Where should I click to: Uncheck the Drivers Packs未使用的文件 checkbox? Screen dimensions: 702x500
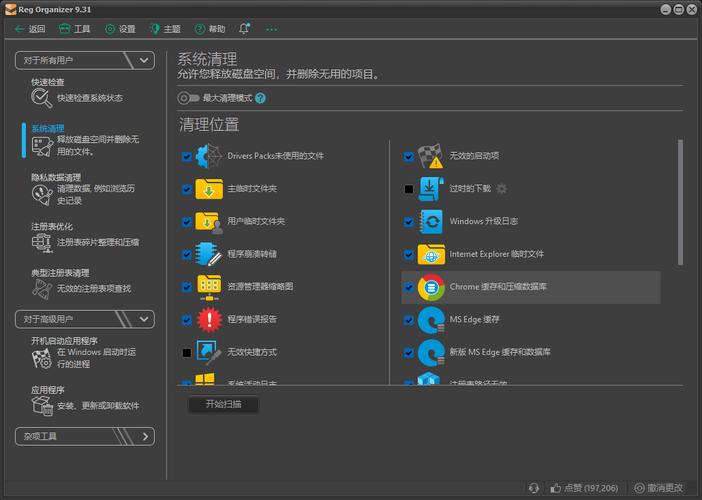187,156
